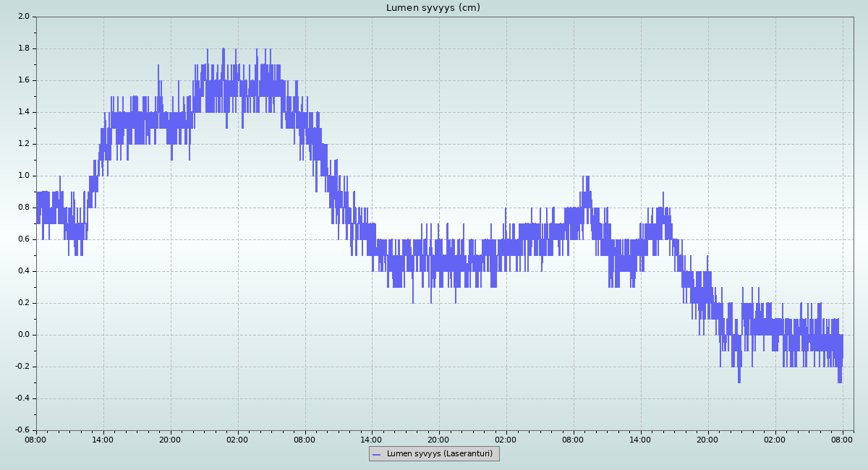Select the last 02:00 x-axis time label
Screen dimensions: 868x470
click(775, 439)
